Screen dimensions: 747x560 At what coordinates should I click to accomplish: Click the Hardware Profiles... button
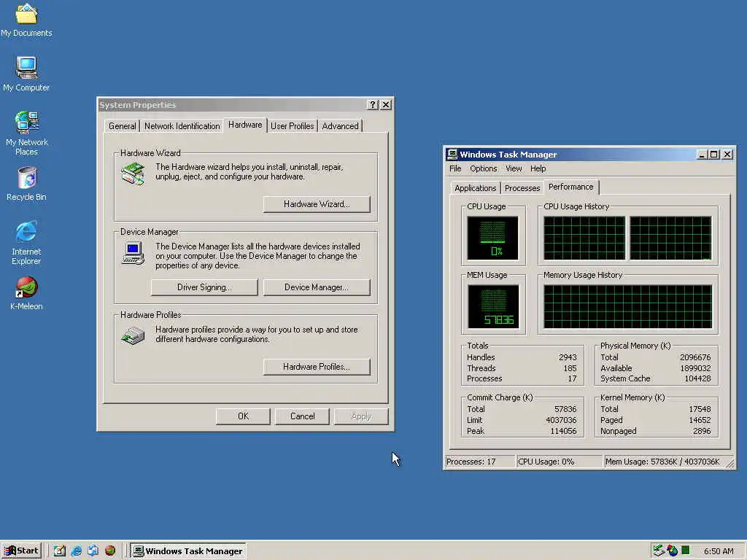tap(317, 367)
